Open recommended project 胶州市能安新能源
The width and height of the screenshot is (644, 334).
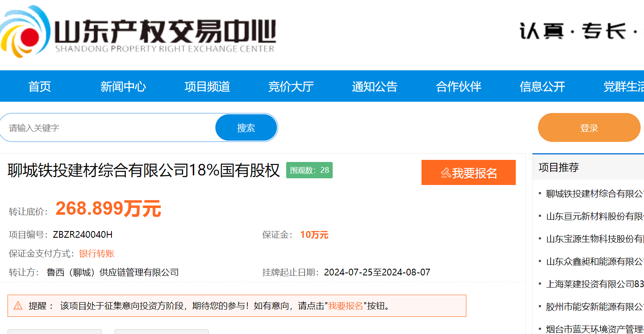595,307
